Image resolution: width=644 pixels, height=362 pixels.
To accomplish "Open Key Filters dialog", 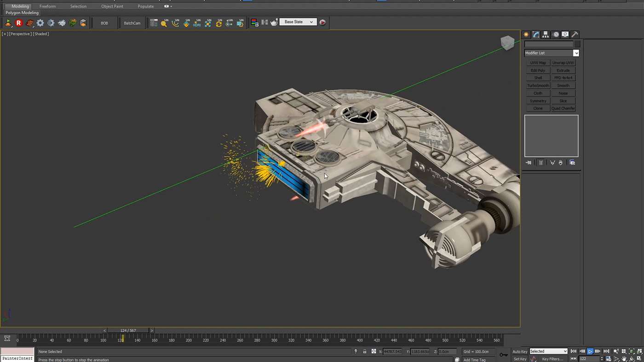I will click(x=552, y=359).
